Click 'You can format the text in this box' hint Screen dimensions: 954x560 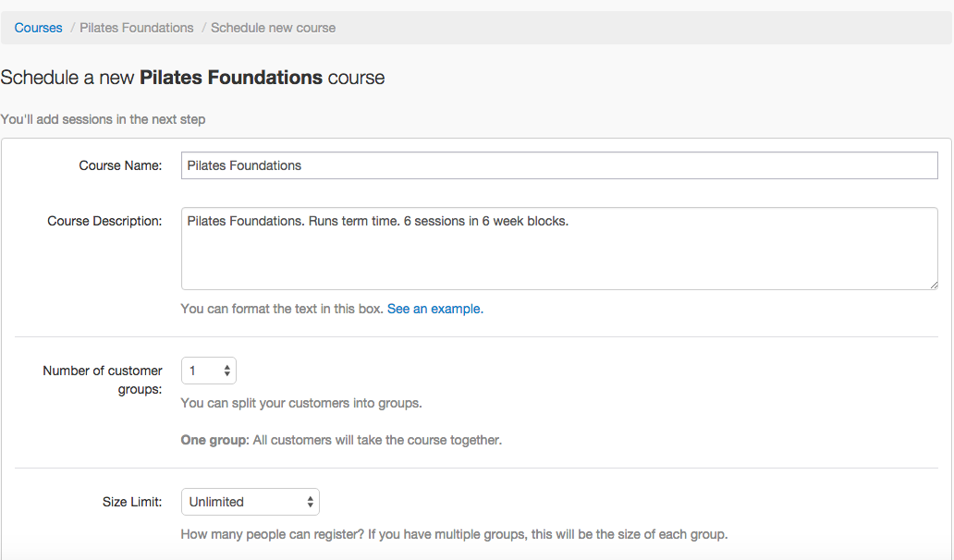pyautogui.click(x=281, y=309)
